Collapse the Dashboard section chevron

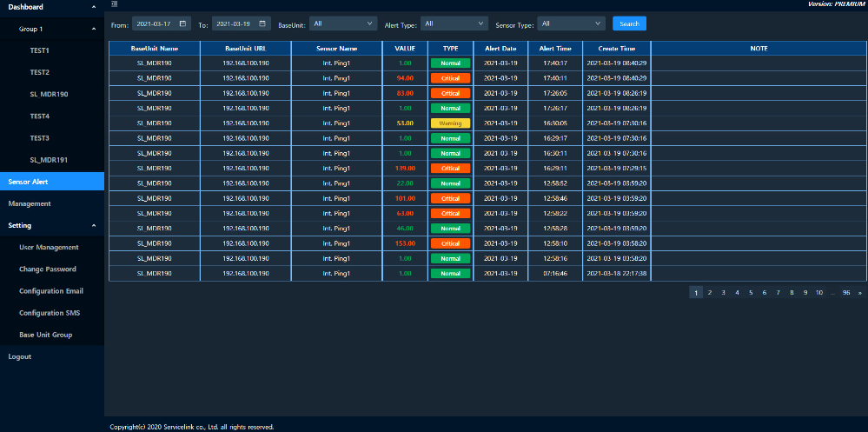click(94, 7)
